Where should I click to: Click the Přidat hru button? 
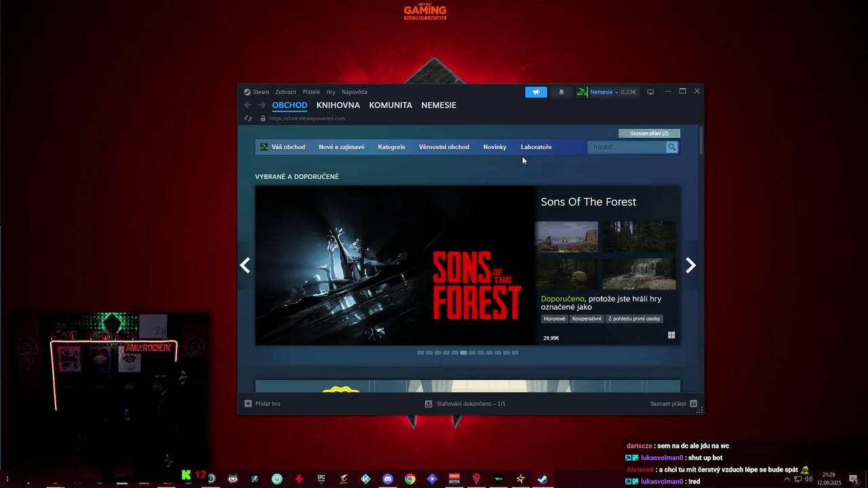tap(262, 404)
